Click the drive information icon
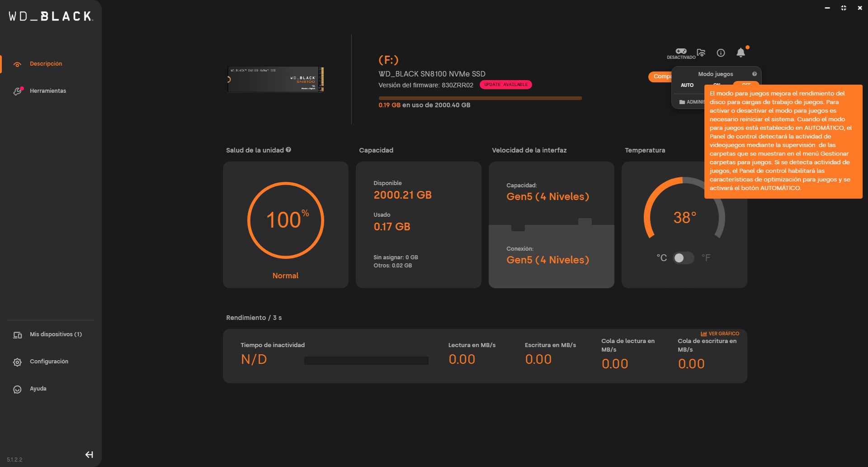Image resolution: width=868 pixels, height=467 pixels. coord(721,53)
